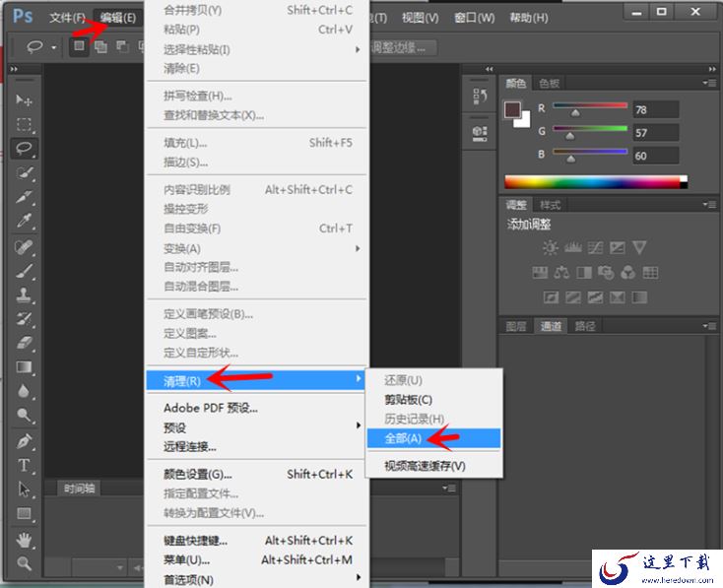723x588 pixels.
Task: Add a Vibrance adjustment
Action: [x=639, y=247]
